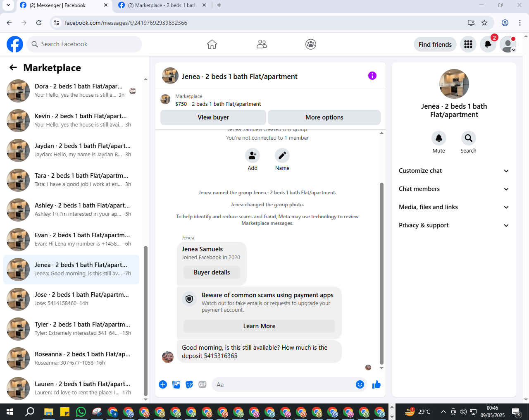Click the chat messages scrollbar
Screen dimensions: 529x420
click(x=381, y=274)
